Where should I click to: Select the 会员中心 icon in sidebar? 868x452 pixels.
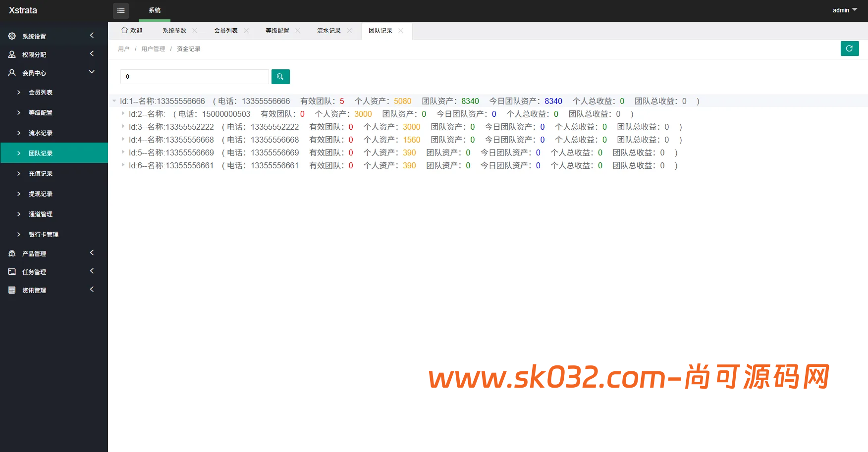tap(12, 73)
